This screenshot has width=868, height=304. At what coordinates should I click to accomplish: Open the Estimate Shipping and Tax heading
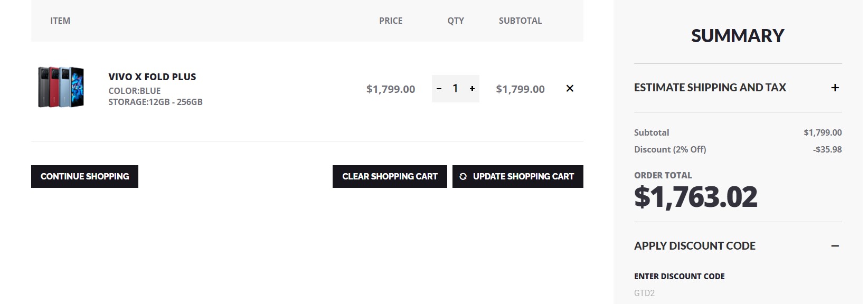click(x=710, y=88)
